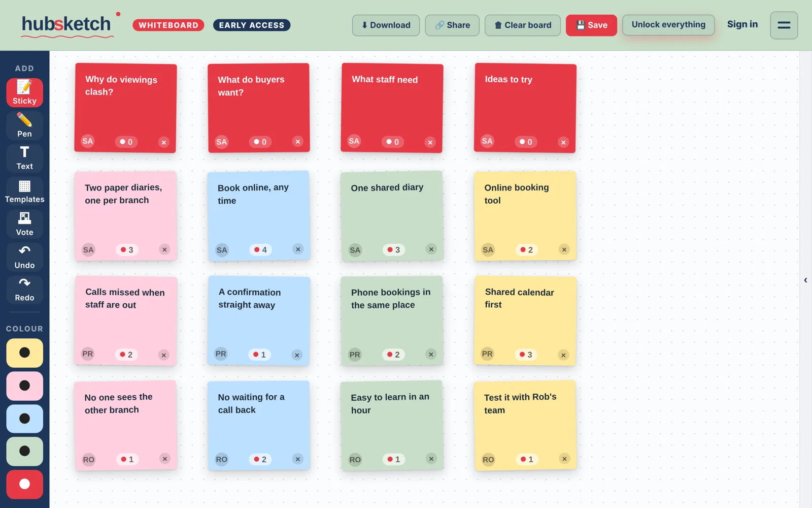812x508 pixels.
Task: Pick the pink colour swatch
Action: [x=24, y=386]
